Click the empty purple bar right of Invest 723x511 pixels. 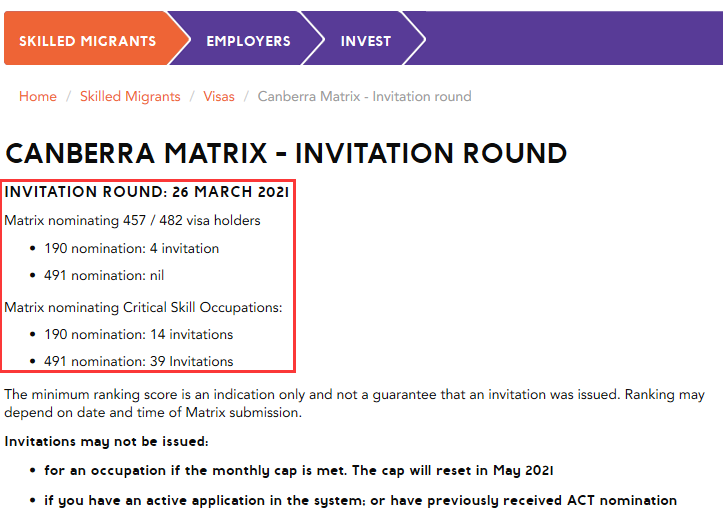[x=572, y=38]
